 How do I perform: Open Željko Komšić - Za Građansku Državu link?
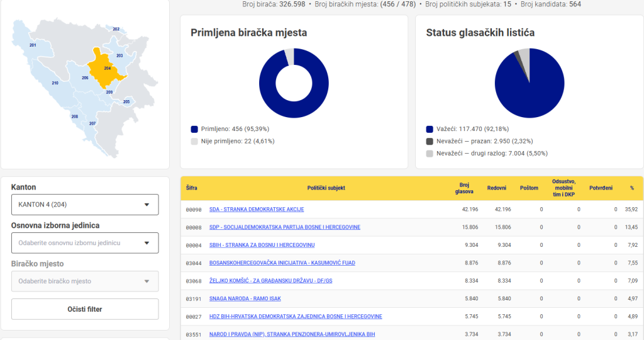point(270,281)
